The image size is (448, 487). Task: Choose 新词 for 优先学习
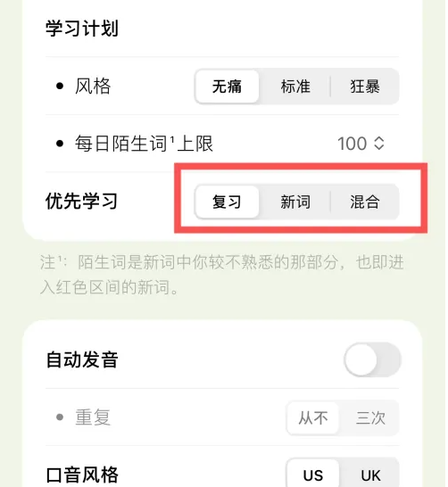pos(295,202)
